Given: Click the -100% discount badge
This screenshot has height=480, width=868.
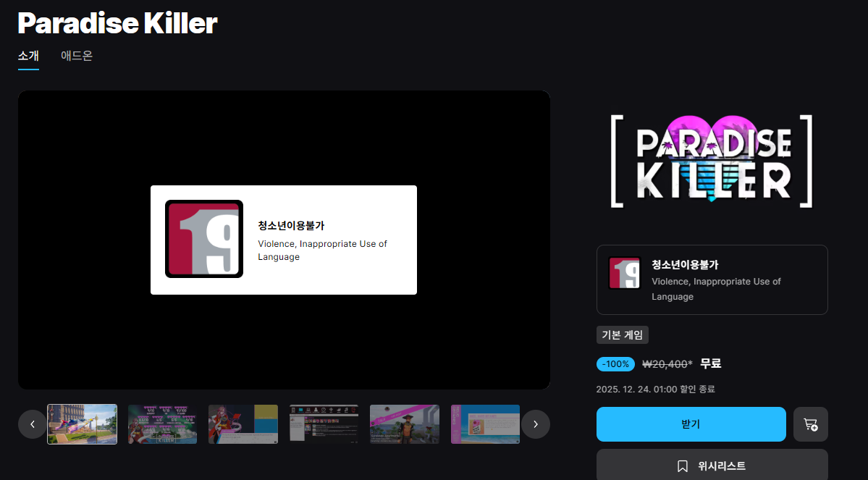Looking at the screenshot, I should [615, 363].
